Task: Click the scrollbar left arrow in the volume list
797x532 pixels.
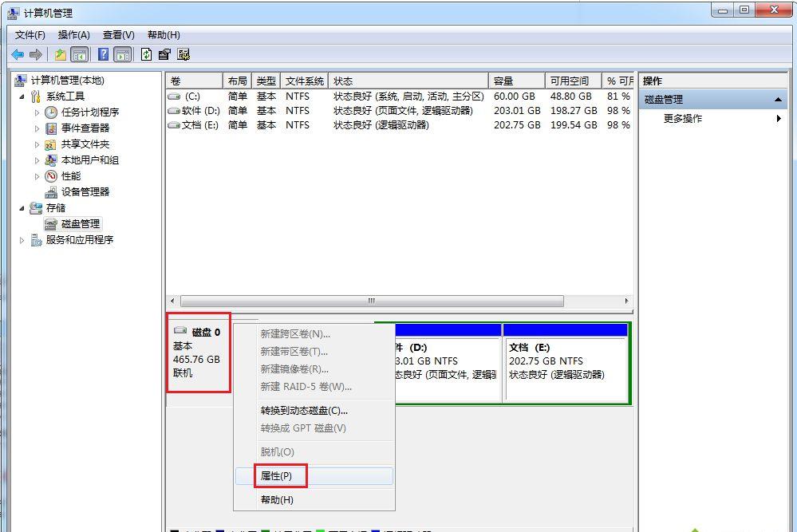Action: tap(172, 301)
